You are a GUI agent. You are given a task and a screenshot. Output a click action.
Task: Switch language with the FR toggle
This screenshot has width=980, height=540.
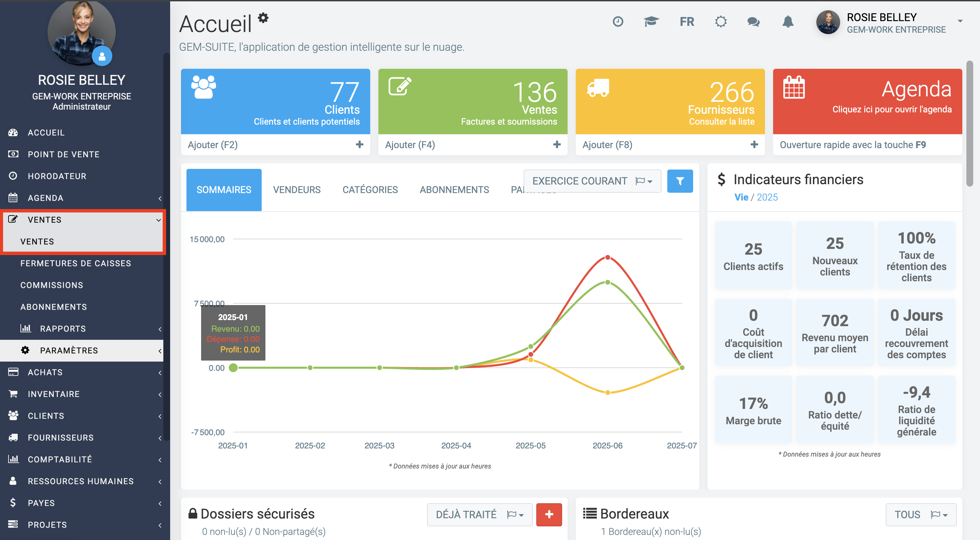click(687, 22)
